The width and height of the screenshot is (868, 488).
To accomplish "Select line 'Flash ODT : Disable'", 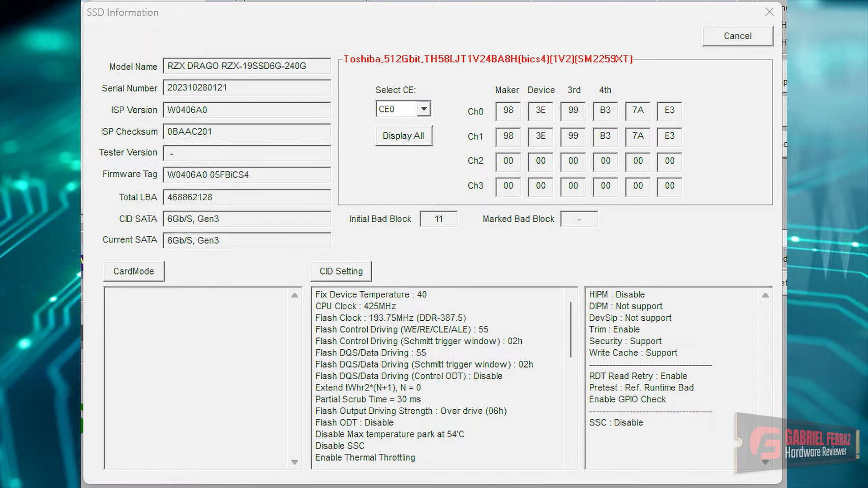I will (x=354, y=422).
